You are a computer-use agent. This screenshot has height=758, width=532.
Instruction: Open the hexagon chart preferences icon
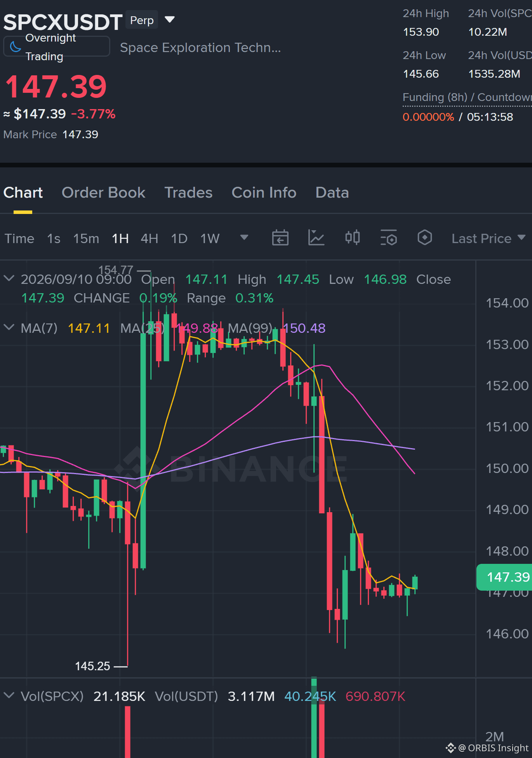(x=424, y=237)
